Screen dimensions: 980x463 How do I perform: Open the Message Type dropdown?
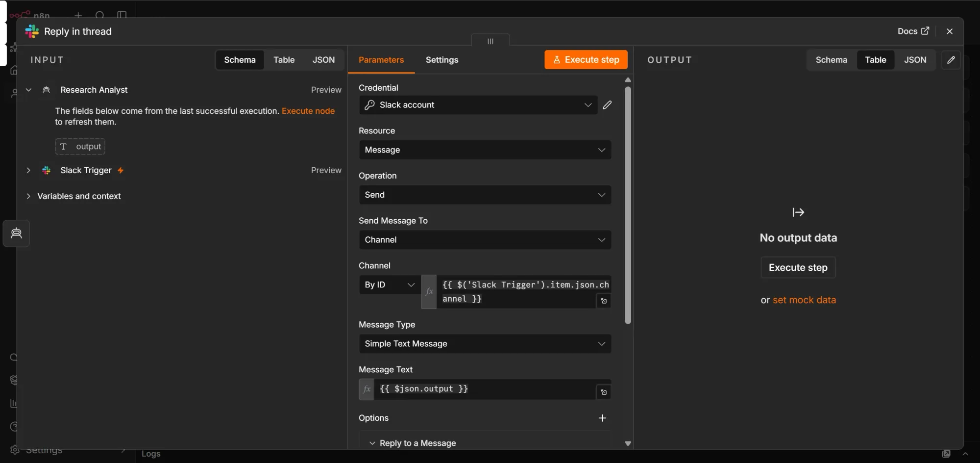pos(485,344)
